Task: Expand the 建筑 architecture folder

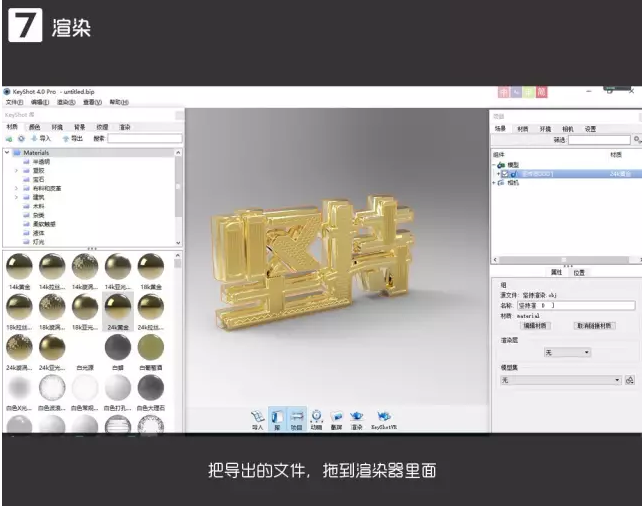Action: tap(16, 197)
